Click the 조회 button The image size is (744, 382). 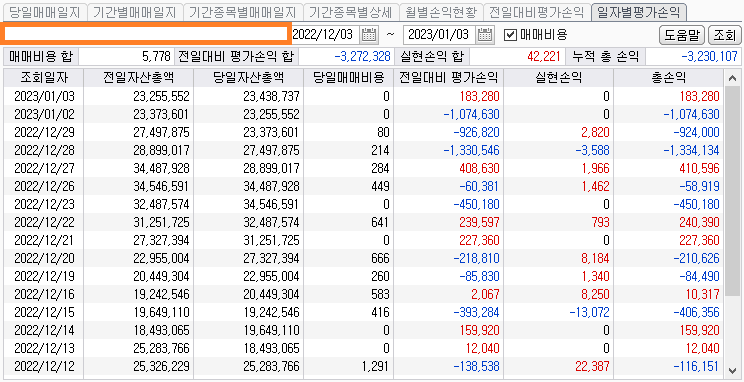pos(725,35)
